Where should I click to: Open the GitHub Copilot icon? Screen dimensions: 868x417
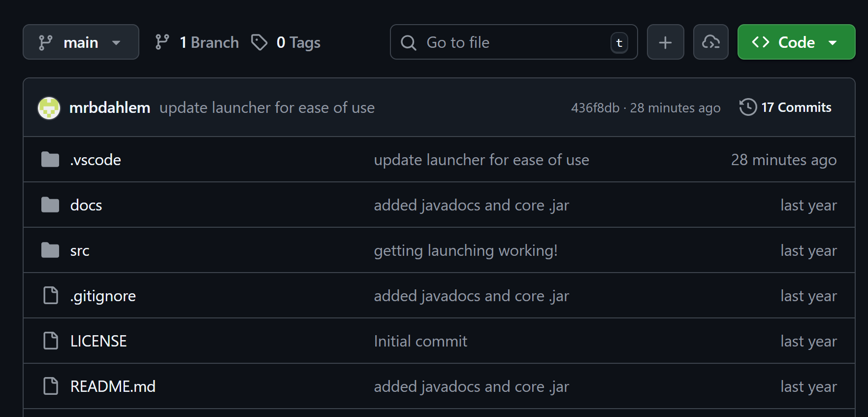711,42
